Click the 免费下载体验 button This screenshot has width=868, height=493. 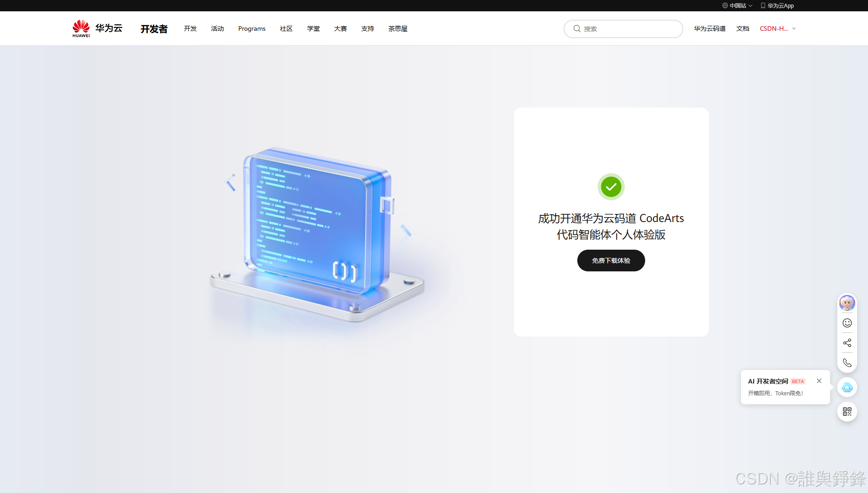(611, 261)
